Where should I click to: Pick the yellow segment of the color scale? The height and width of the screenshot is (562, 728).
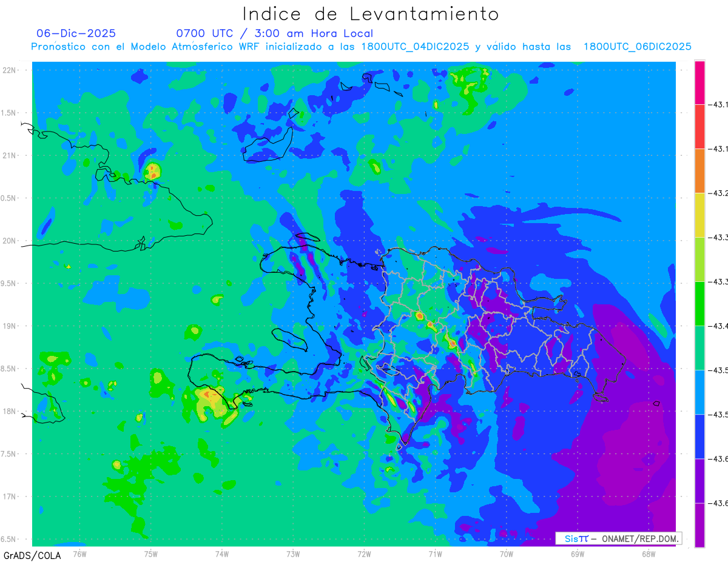[699, 215]
